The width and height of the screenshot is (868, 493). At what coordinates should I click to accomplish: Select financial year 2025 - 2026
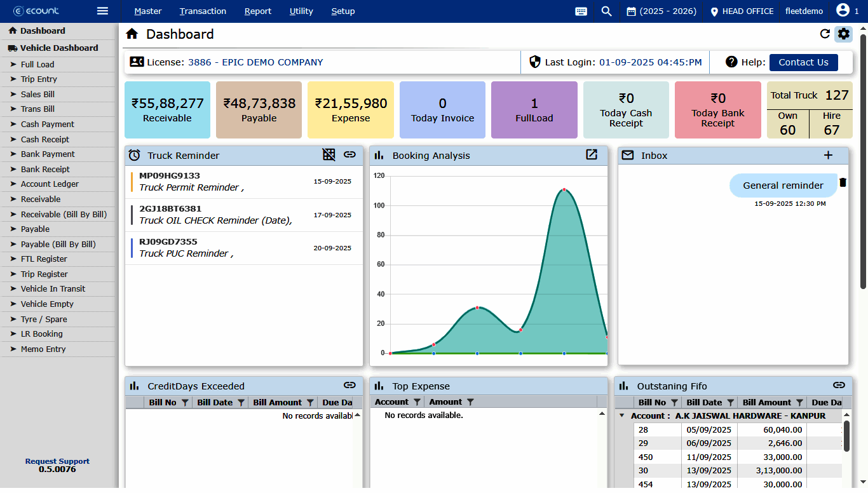point(661,11)
